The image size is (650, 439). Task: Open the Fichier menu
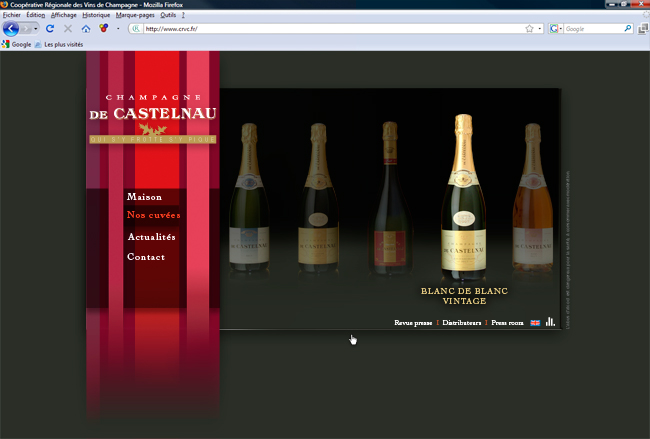pos(12,15)
